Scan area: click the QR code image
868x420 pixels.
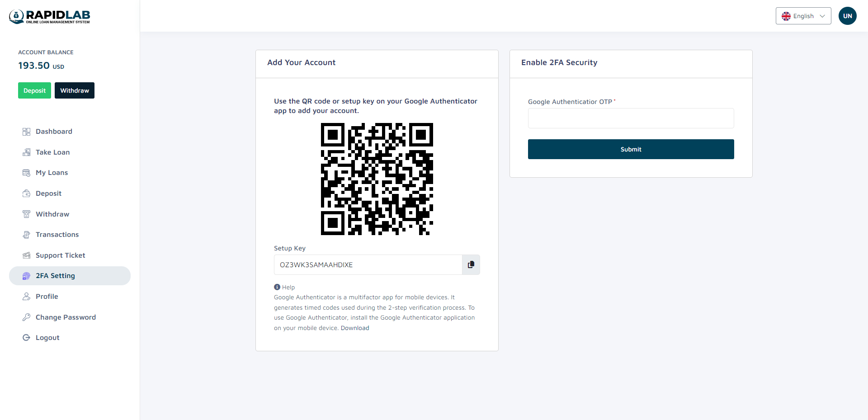click(377, 179)
